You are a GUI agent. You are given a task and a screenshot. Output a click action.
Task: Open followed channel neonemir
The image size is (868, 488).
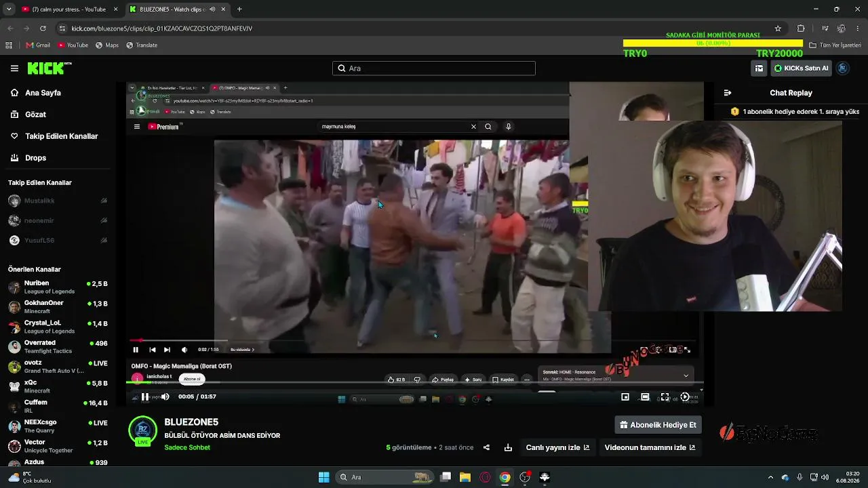(58, 221)
